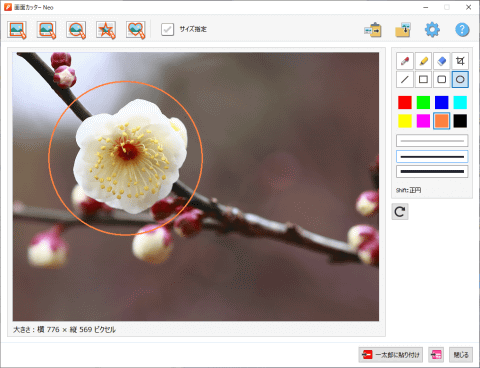This screenshot has width=480, height=368.
Task: Pick the red color swatch
Action: pos(405,102)
